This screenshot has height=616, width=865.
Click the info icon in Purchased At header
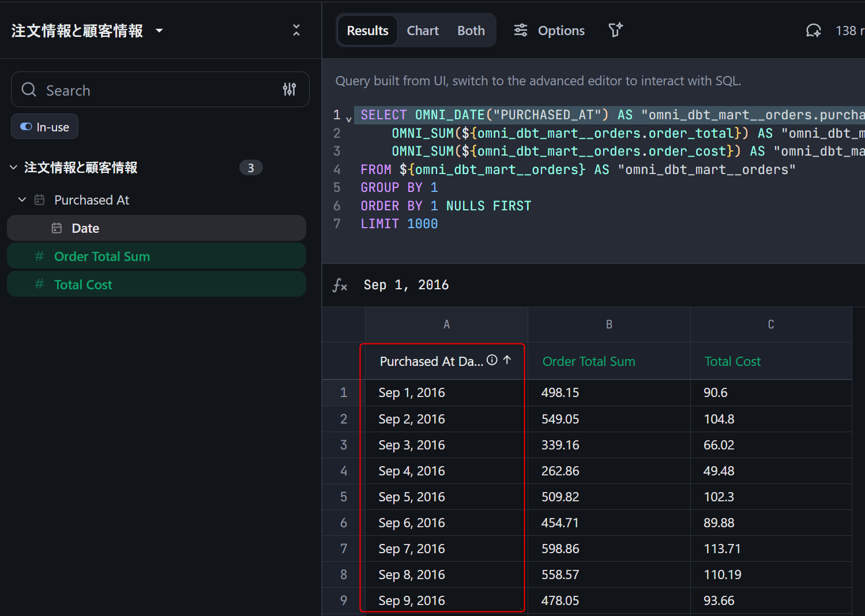[x=492, y=360]
